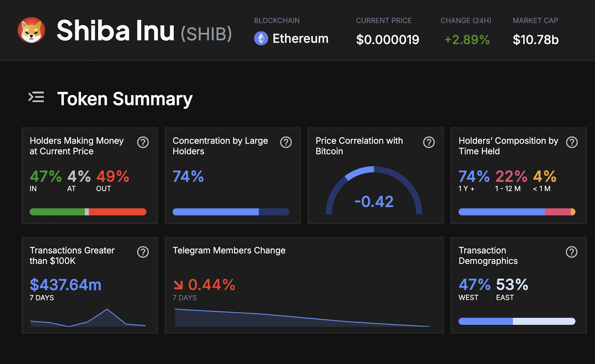Open help for Holders' Composition by Time Held

coord(572,142)
